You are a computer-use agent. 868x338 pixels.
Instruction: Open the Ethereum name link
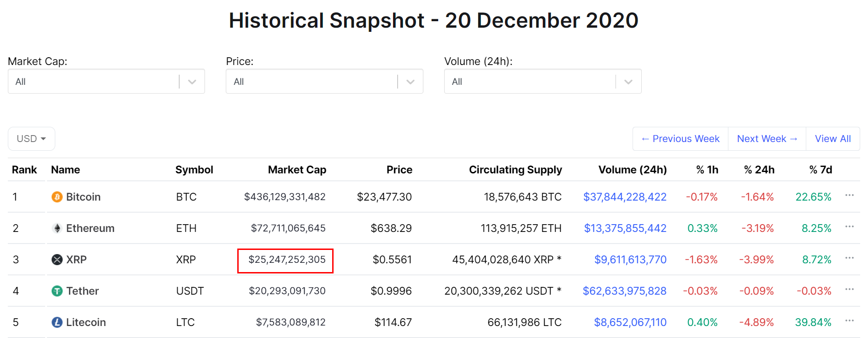(90, 228)
